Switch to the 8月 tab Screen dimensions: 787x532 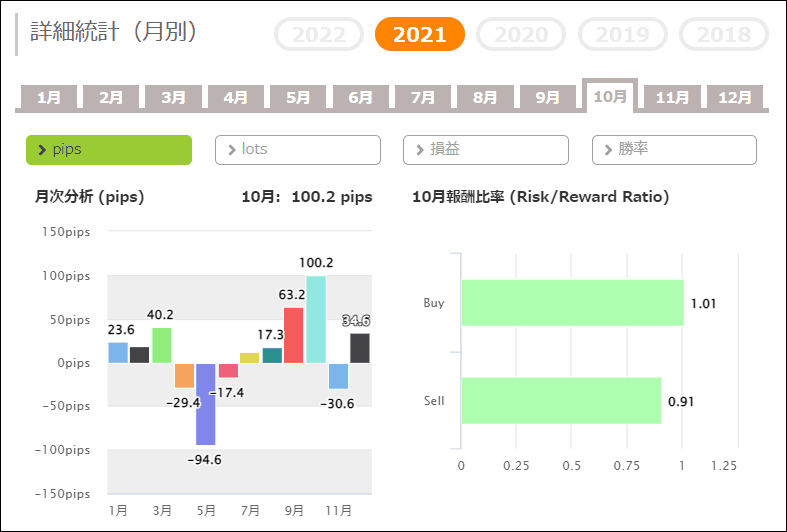485,97
